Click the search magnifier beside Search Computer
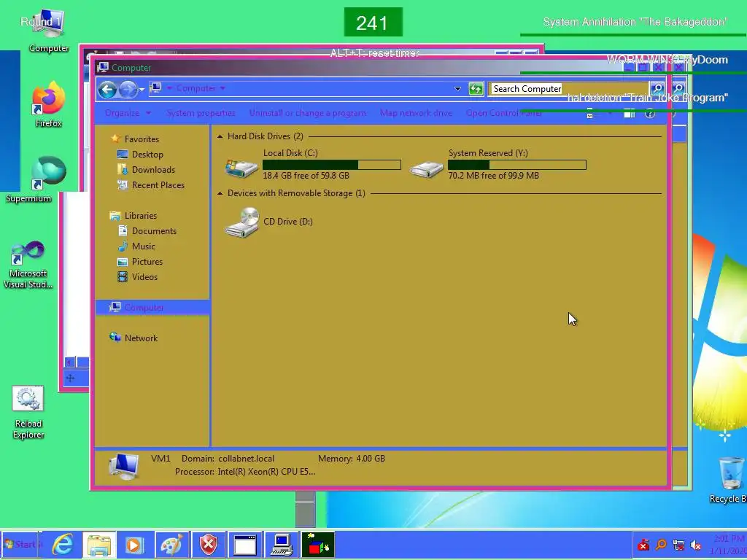Image resolution: width=747 pixels, height=560 pixels. coord(657,88)
